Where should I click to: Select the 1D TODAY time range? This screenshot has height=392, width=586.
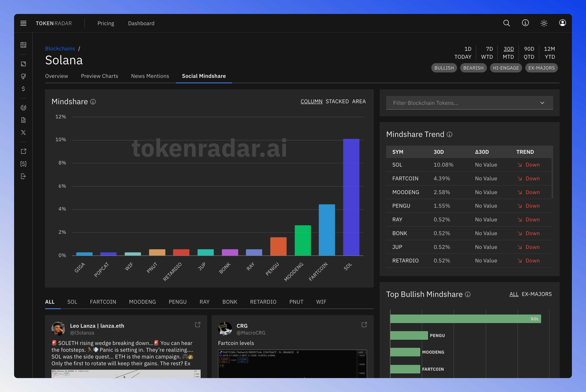463,53
